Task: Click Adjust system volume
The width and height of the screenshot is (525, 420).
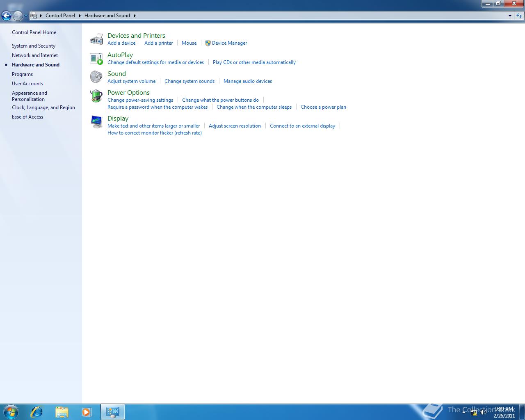Action: (131, 81)
